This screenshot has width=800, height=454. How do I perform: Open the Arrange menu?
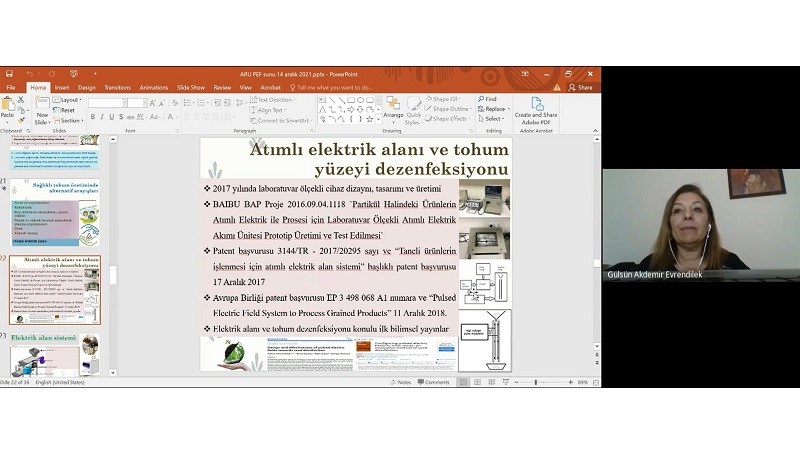[393, 109]
